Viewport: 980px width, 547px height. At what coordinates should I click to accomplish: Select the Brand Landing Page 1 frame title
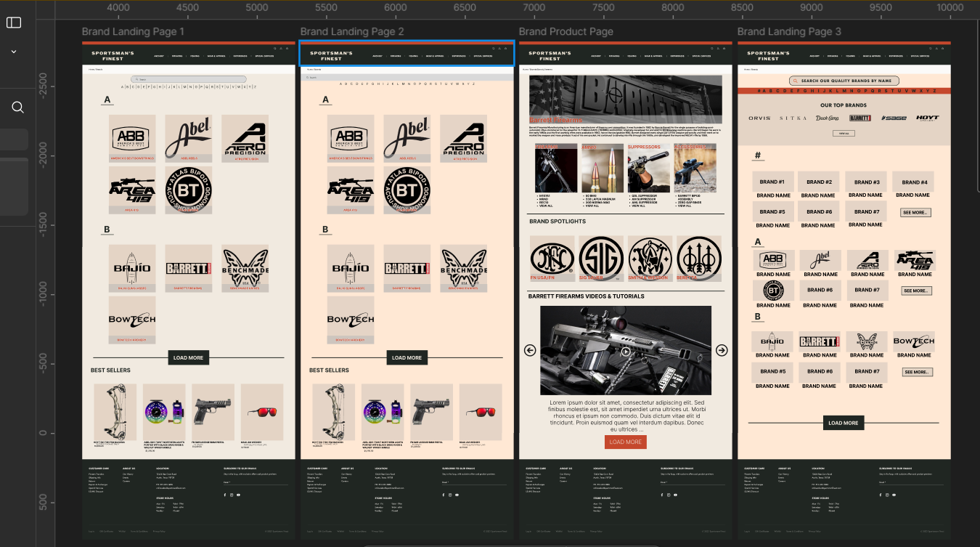[133, 32]
